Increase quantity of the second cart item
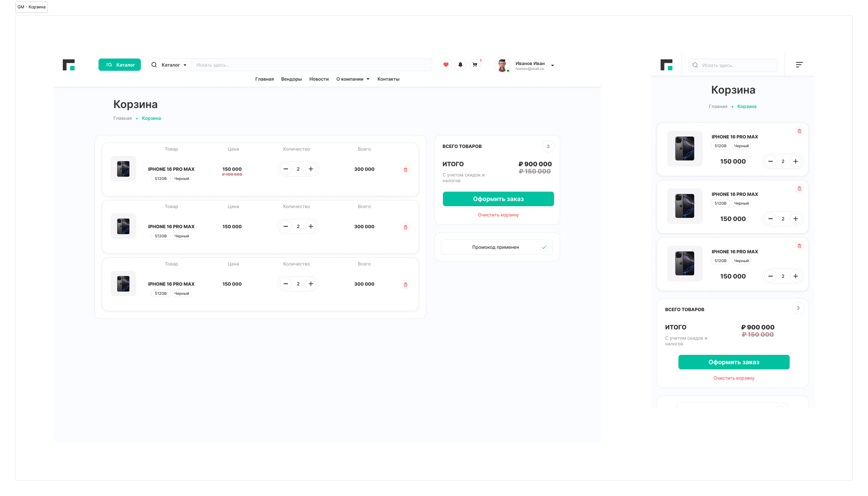The width and height of the screenshot is (868, 496). (x=311, y=226)
